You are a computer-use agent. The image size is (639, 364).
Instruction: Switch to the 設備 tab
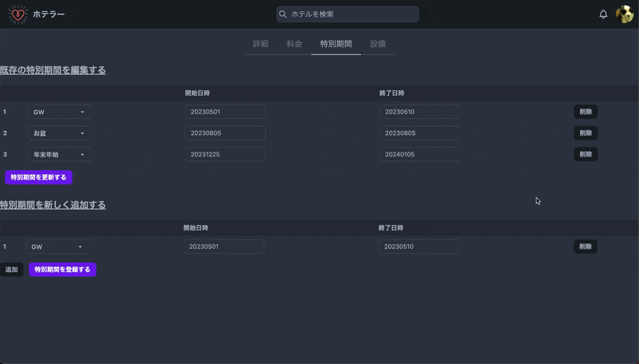pos(378,44)
